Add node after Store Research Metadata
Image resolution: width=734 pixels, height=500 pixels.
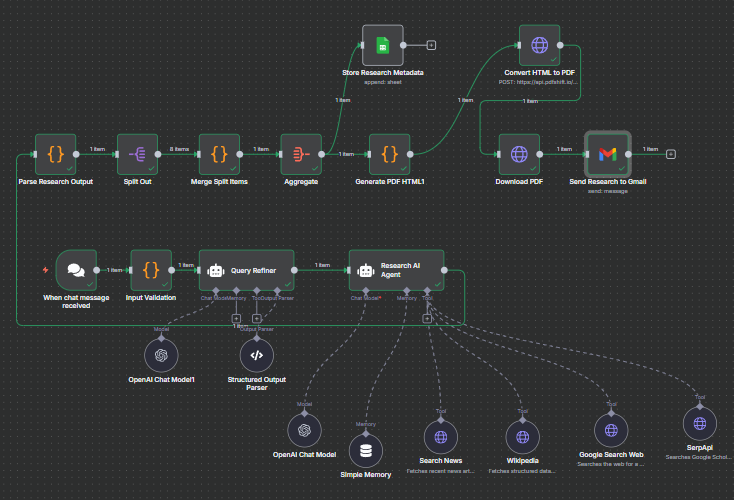coord(431,45)
